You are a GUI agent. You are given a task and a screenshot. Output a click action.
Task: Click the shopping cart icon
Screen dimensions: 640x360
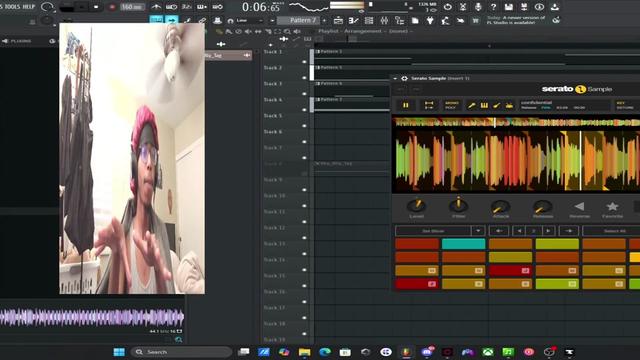point(476,20)
